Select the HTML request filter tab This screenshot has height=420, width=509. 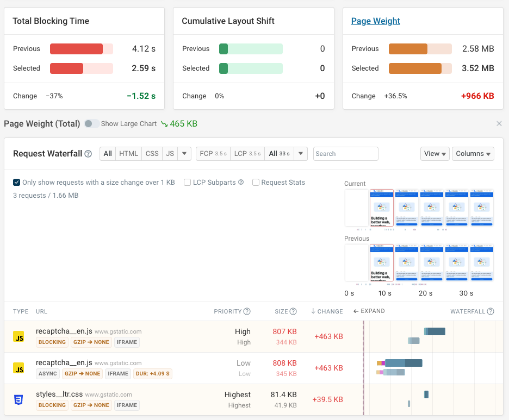[128, 154]
